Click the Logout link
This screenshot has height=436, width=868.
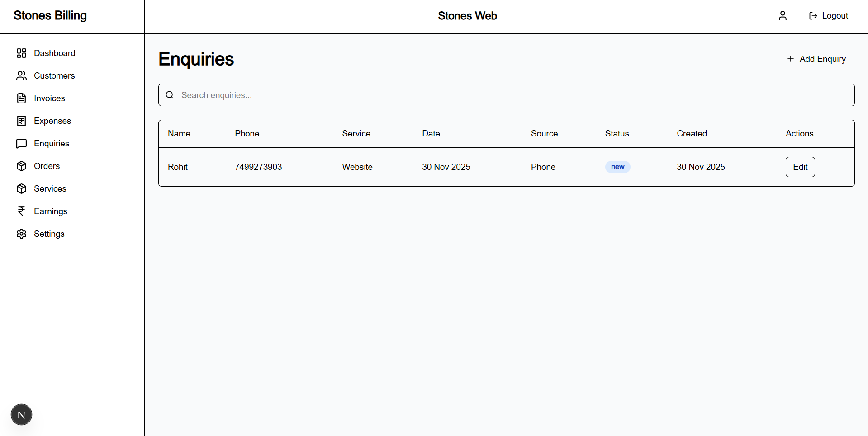[835, 15]
